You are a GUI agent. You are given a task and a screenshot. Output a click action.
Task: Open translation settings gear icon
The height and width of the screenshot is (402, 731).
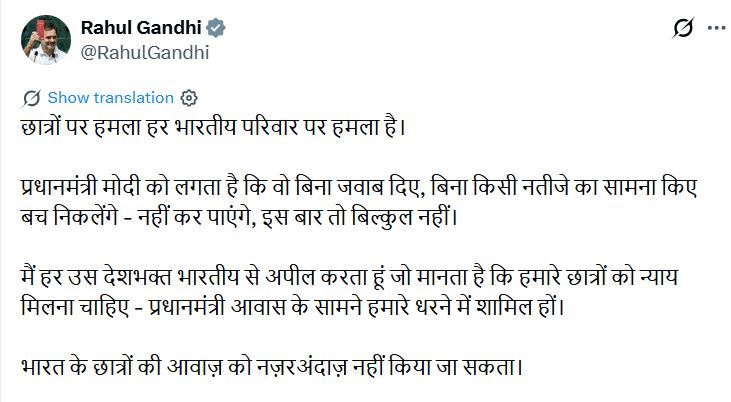[189, 98]
